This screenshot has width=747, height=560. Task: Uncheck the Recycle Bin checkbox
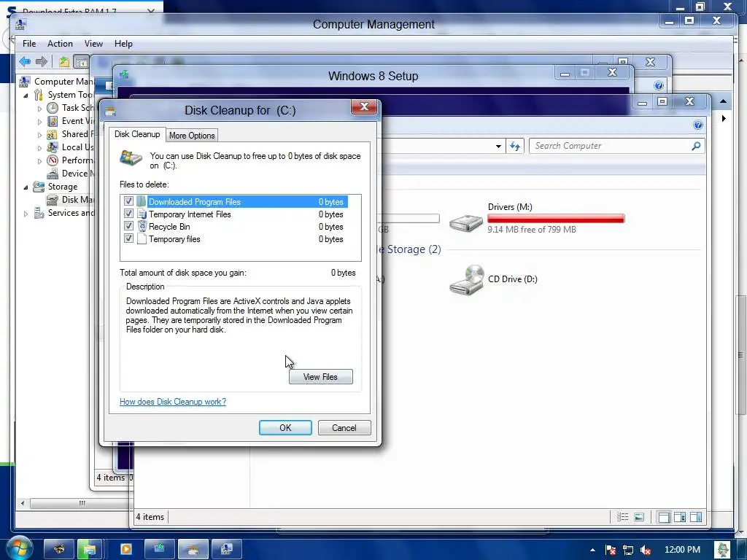(x=128, y=226)
